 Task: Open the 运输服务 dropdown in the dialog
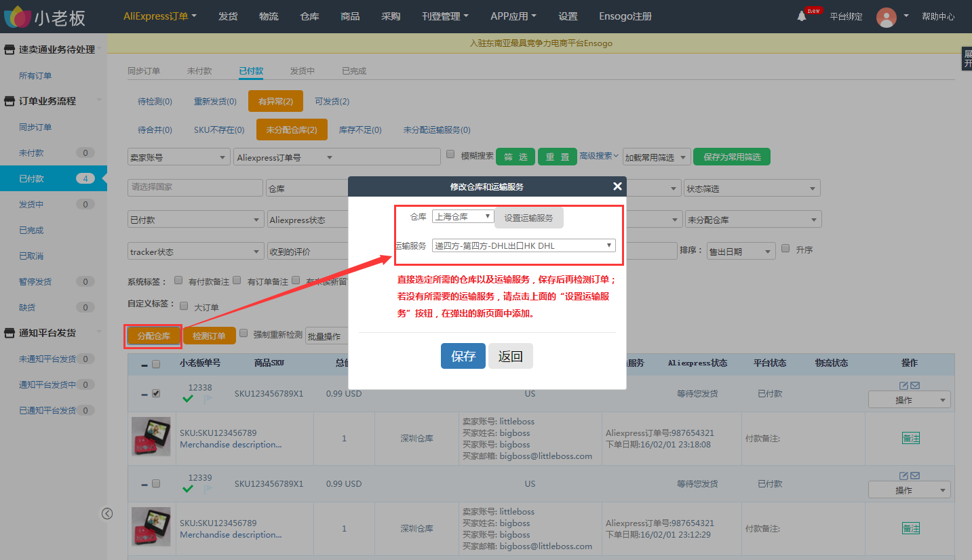(x=524, y=245)
